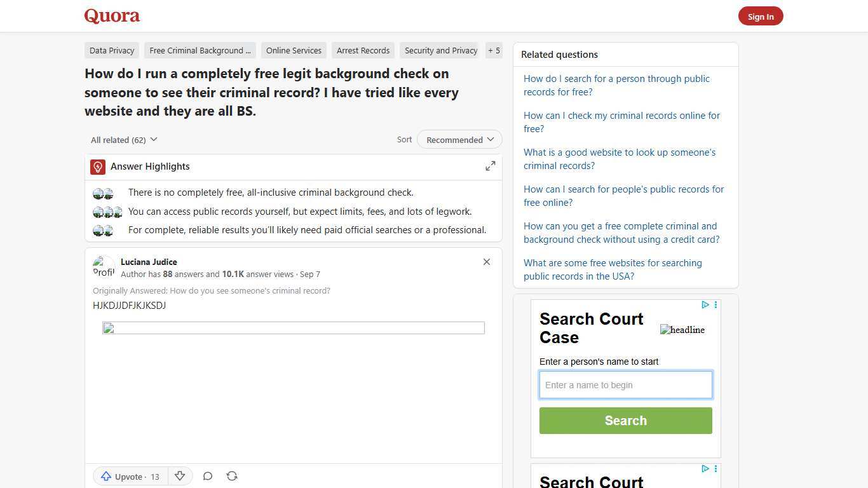Dismiss Luciana's answer with the X
The width and height of the screenshot is (868, 488).
pos(486,262)
